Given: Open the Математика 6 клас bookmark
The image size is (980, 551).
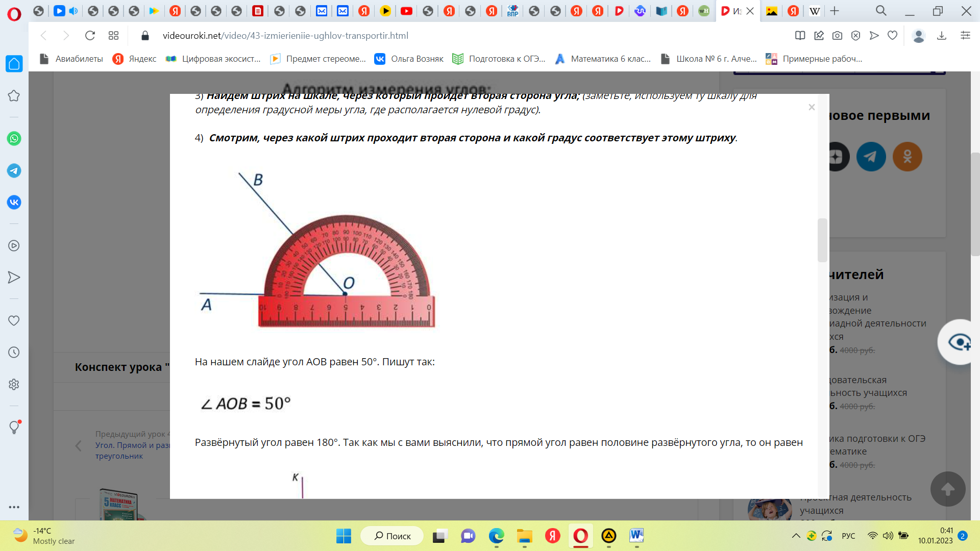Looking at the screenshot, I should (x=603, y=59).
